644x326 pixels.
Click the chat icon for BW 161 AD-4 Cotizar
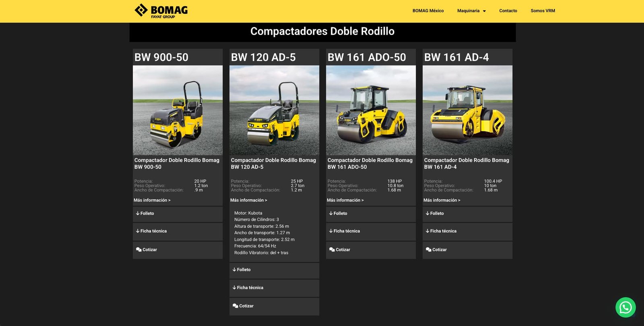[428, 250]
